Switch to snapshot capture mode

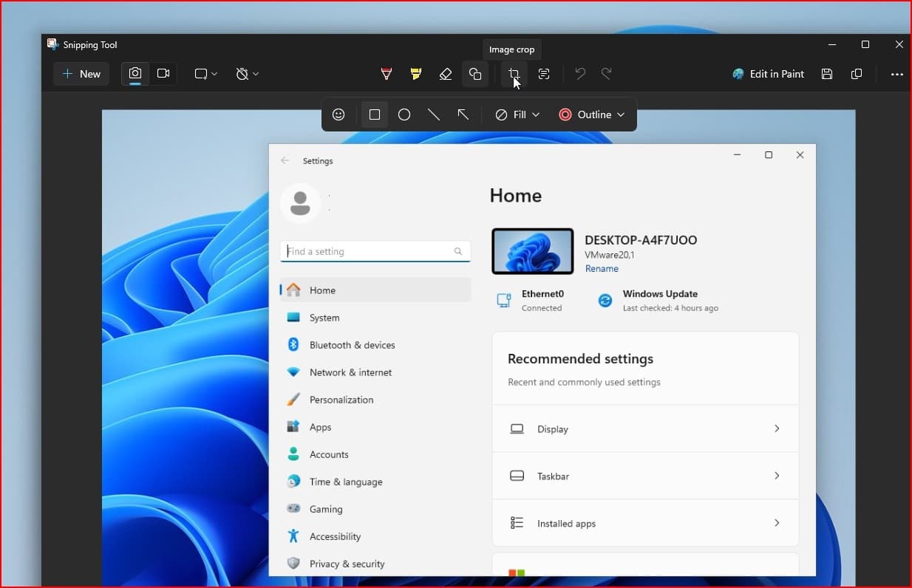click(135, 74)
